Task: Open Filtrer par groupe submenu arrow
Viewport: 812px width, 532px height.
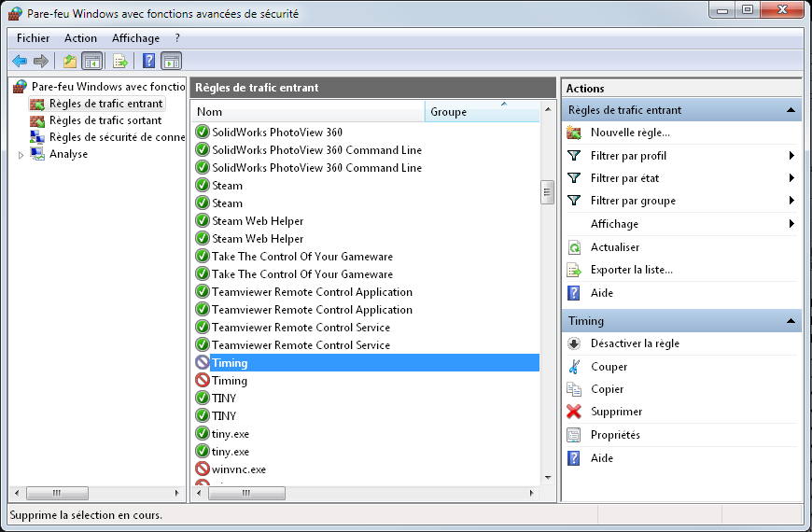Action: (x=791, y=201)
